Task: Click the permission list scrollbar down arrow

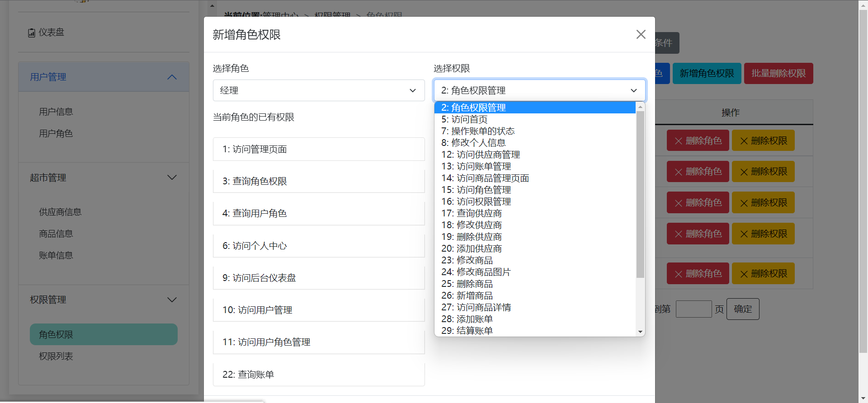Action: click(640, 332)
